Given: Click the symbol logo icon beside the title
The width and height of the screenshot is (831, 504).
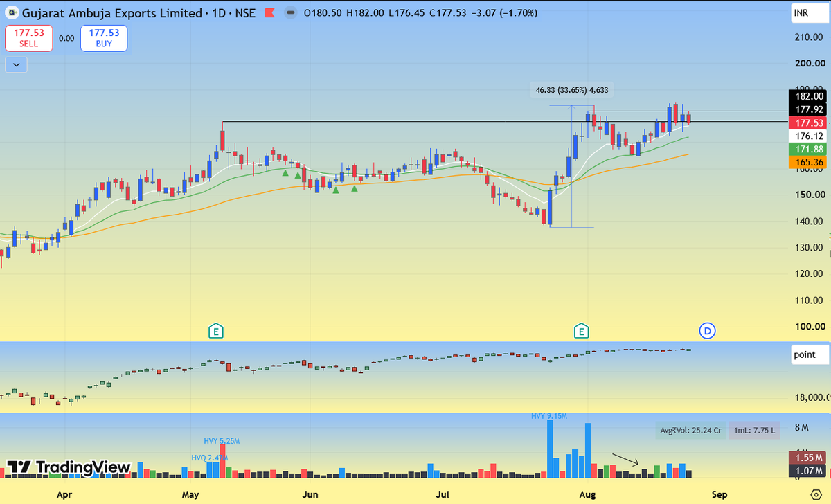Looking at the screenshot, I should [13, 13].
